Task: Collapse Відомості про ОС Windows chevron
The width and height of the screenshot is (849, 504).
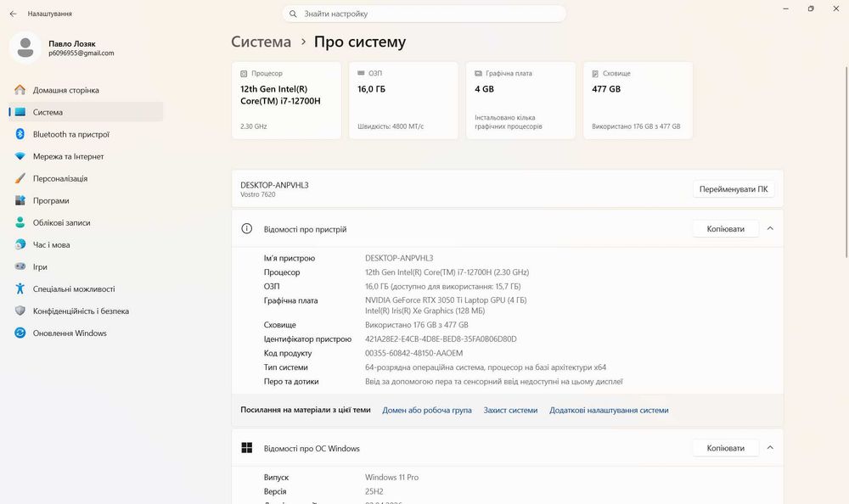Action: point(770,448)
